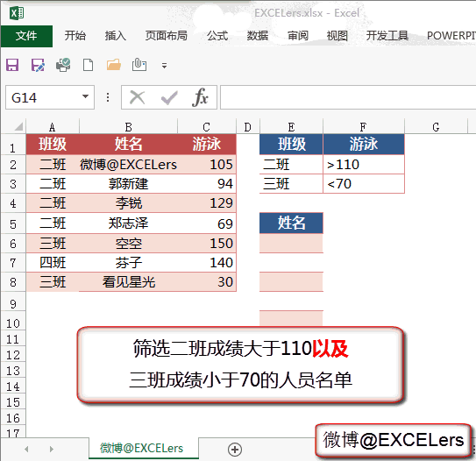476x461 pixels.
Task: Confirm entry with the checkmark icon
Action: coord(169,98)
